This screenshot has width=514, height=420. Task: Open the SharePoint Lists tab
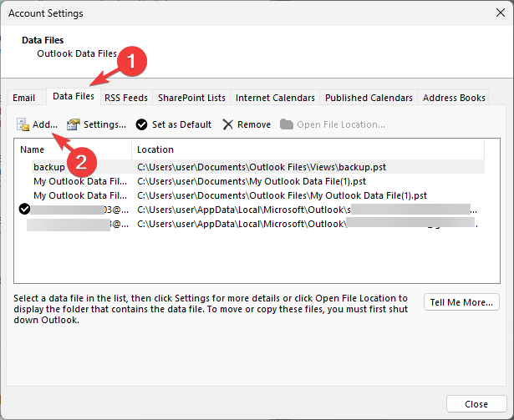(191, 98)
